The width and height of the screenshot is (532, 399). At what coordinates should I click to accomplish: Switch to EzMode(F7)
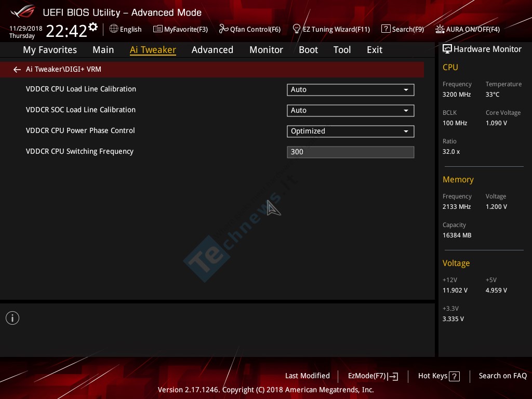pyautogui.click(x=373, y=376)
